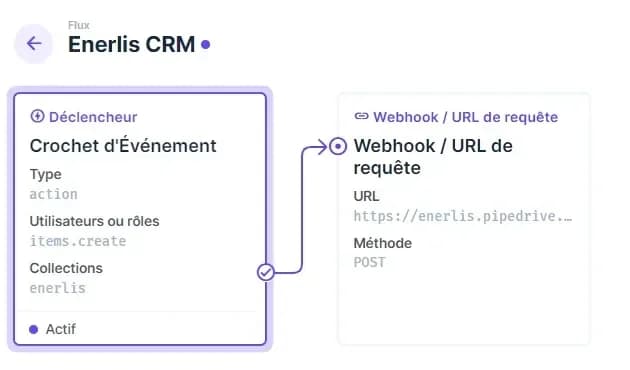Click the Flux breadcrumb label
The width and height of the screenshot is (630, 370).
coord(79,25)
